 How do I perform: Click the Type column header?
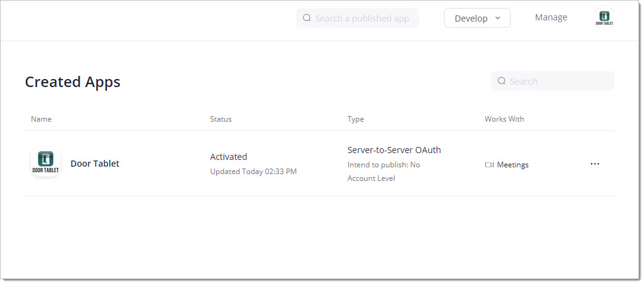(x=356, y=119)
